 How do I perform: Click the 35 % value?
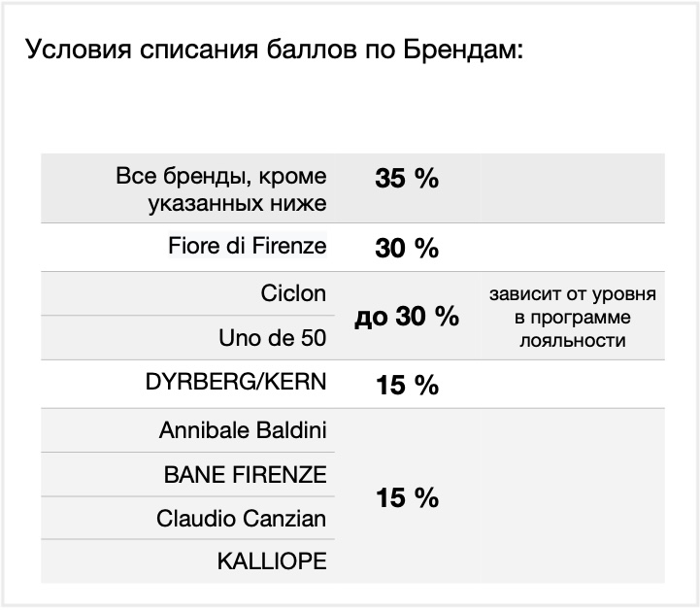[x=407, y=180]
